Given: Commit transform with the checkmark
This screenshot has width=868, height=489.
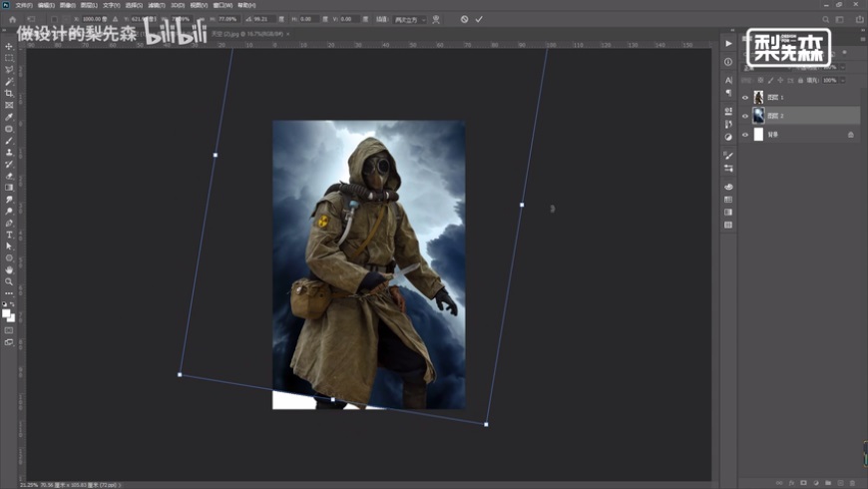Looking at the screenshot, I should pyautogui.click(x=479, y=19).
